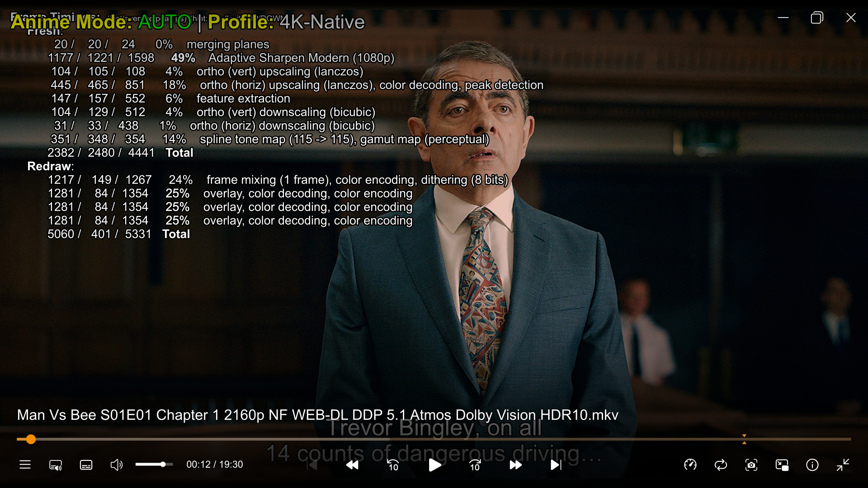Skip to the previous file
The image size is (868, 488).
(x=312, y=465)
